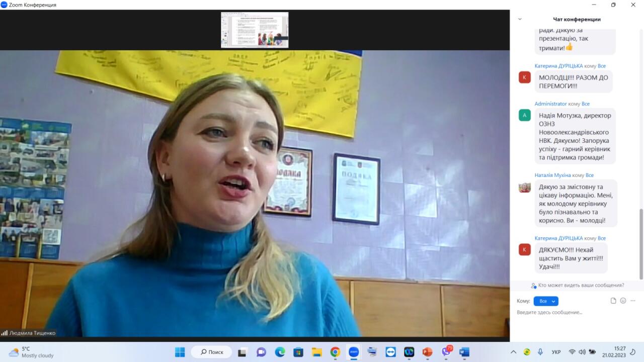Open Task View from the taskbar
The width and height of the screenshot is (644, 362).
point(243,352)
